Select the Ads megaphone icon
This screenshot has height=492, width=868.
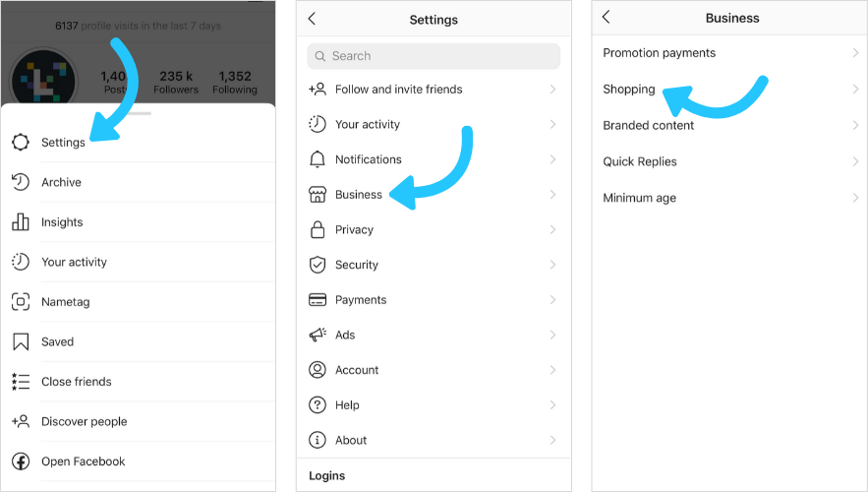(x=318, y=335)
